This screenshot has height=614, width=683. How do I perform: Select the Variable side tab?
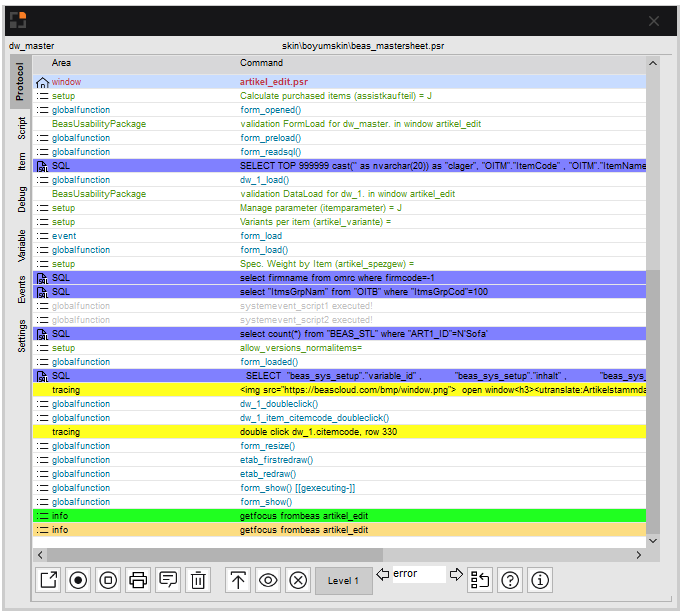21,245
